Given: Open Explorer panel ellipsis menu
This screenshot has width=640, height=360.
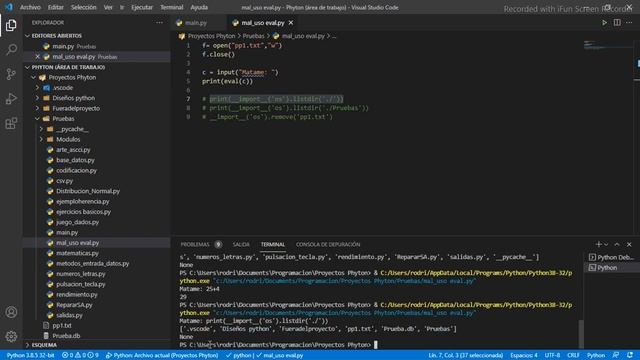Looking at the screenshot, I should (159, 23).
